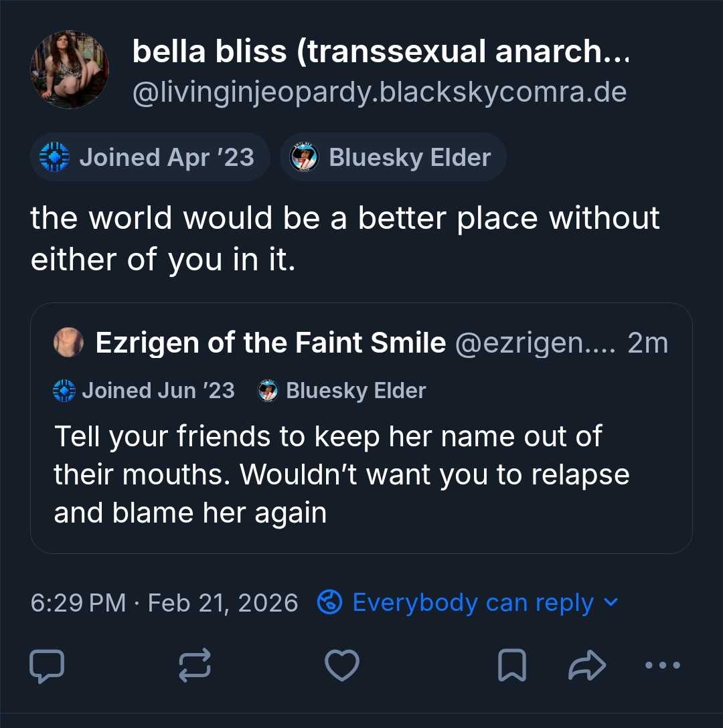Image resolution: width=723 pixels, height=728 pixels.
Task: Expand the "Everybody can reply" dropdown
Action: [472, 603]
